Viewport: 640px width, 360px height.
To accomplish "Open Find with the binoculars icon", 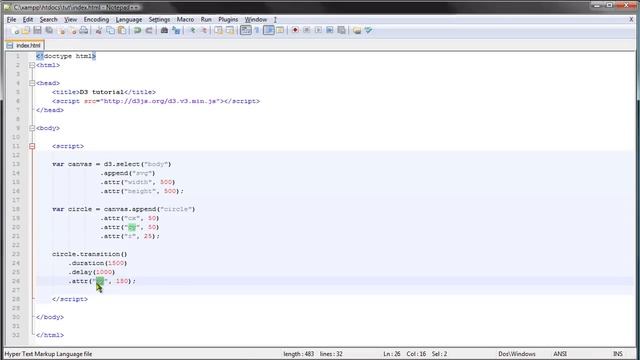I will point(164,30).
